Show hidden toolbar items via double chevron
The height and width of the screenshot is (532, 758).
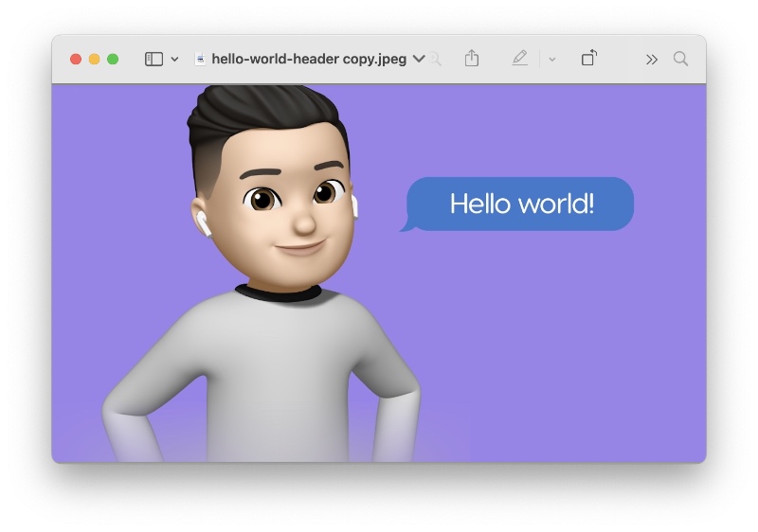tap(651, 60)
